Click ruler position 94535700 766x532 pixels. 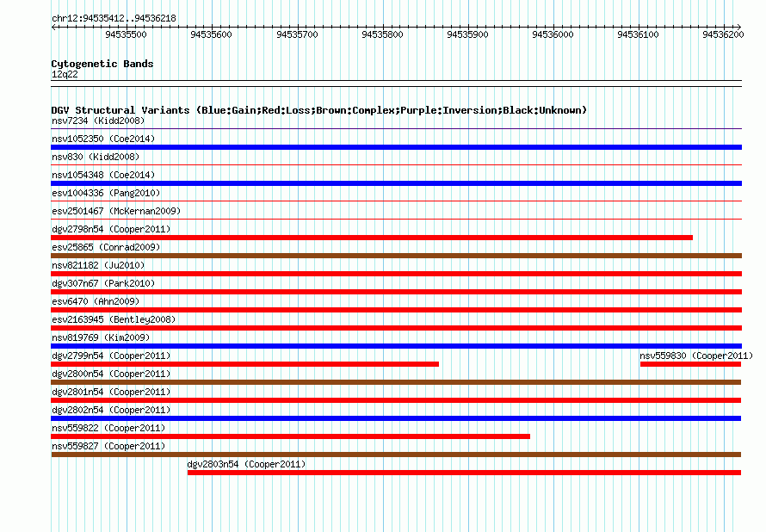click(297, 34)
